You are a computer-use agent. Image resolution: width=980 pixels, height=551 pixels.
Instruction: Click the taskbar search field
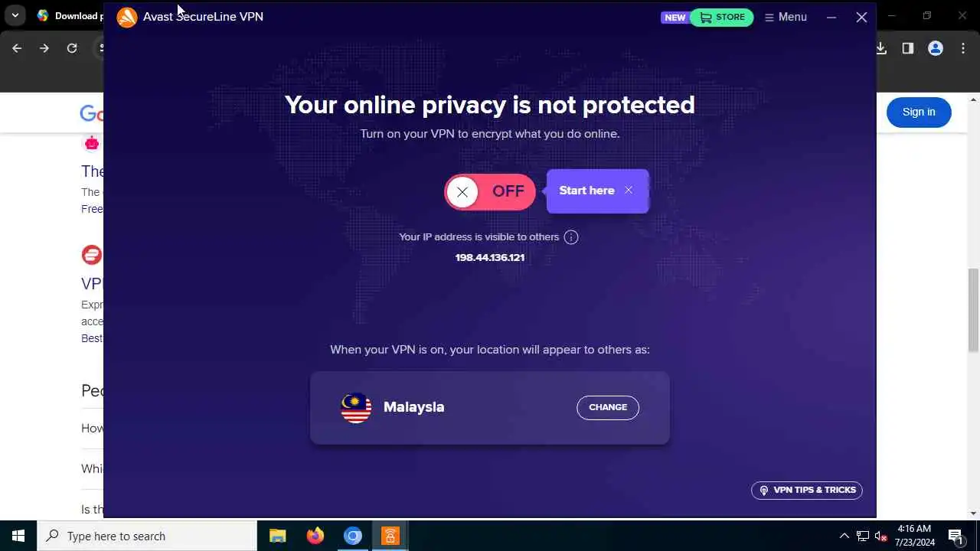[147, 536]
